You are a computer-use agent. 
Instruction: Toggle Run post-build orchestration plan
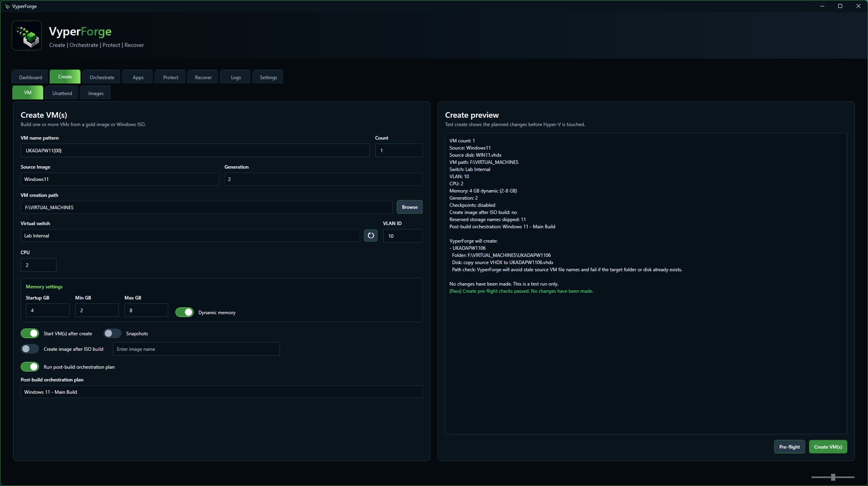[30, 367]
